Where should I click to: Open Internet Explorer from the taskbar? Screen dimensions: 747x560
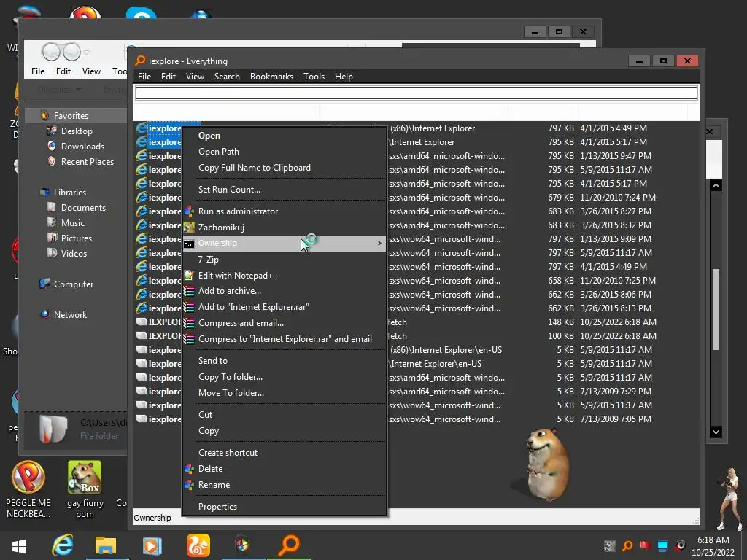click(x=63, y=545)
